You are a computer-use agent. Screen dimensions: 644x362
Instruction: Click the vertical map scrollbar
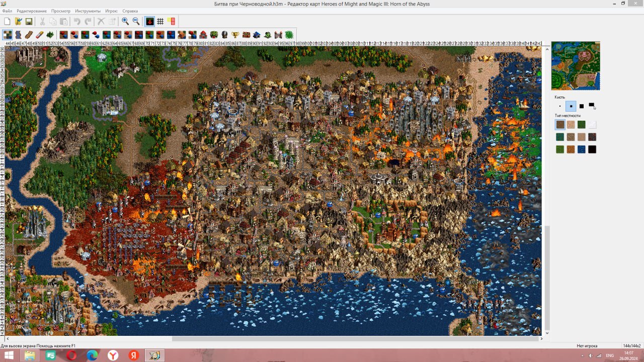(x=548, y=192)
